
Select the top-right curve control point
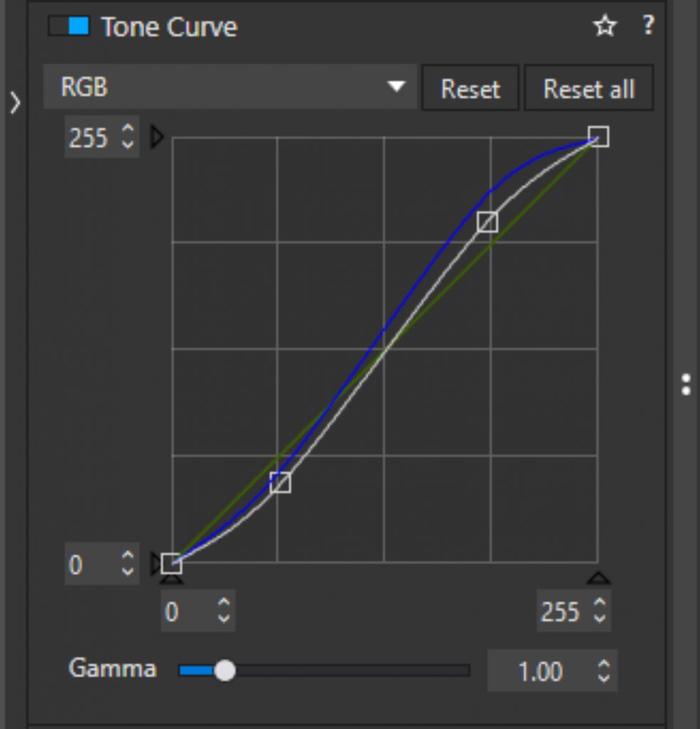599,137
